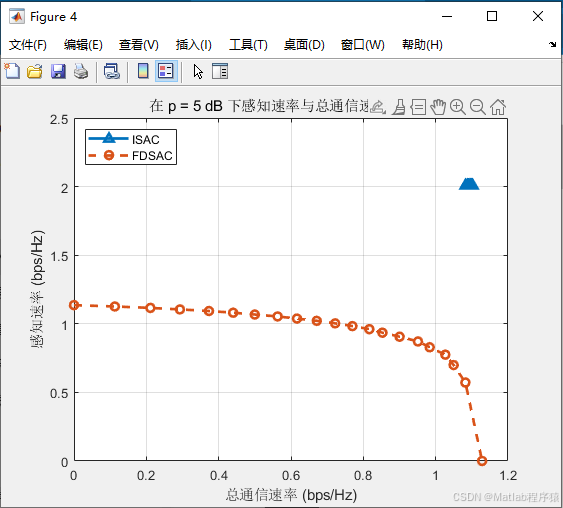Open the 工具(T) menu
Viewport: 563px width, 508px height.
pos(248,45)
